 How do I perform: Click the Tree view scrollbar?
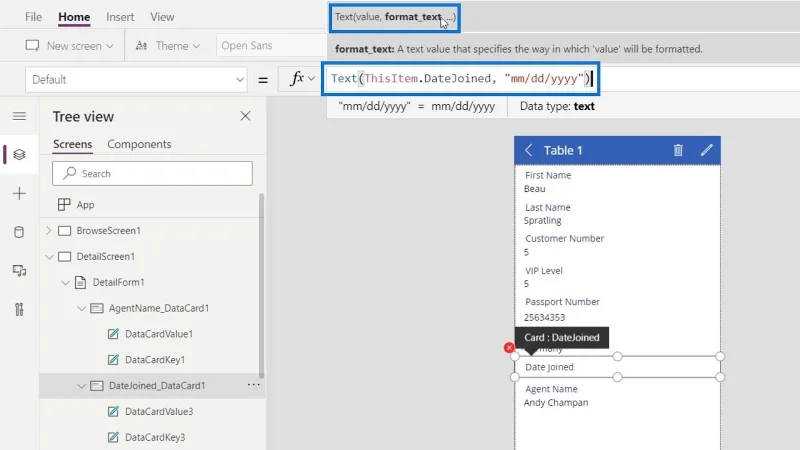(262, 286)
